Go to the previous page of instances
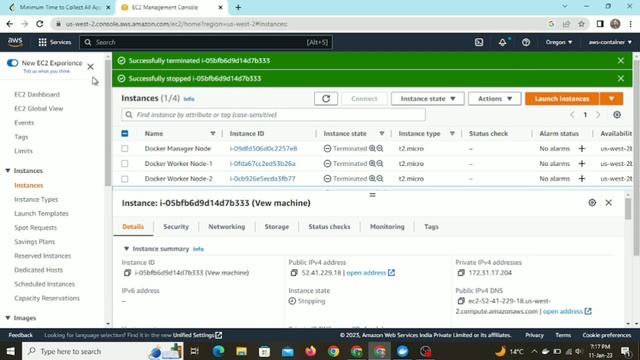This screenshot has height=360, width=640. (x=572, y=115)
